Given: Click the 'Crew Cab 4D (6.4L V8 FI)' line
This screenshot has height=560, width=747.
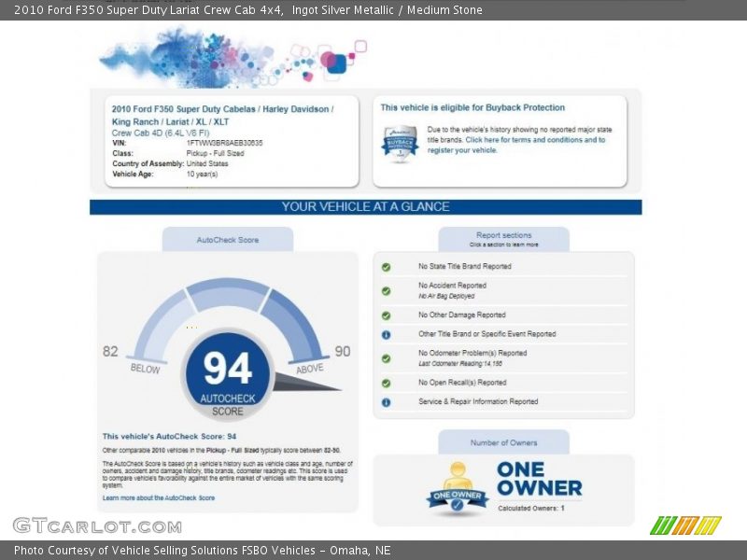Looking at the screenshot, I should [161, 133].
